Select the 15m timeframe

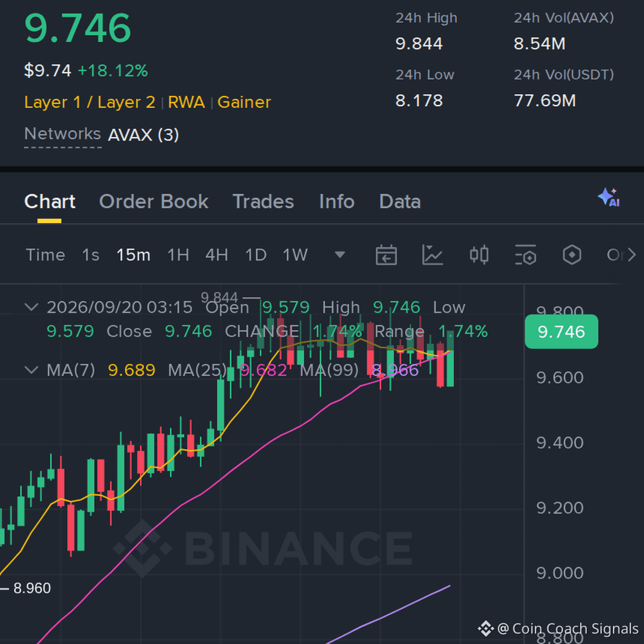(134, 255)
